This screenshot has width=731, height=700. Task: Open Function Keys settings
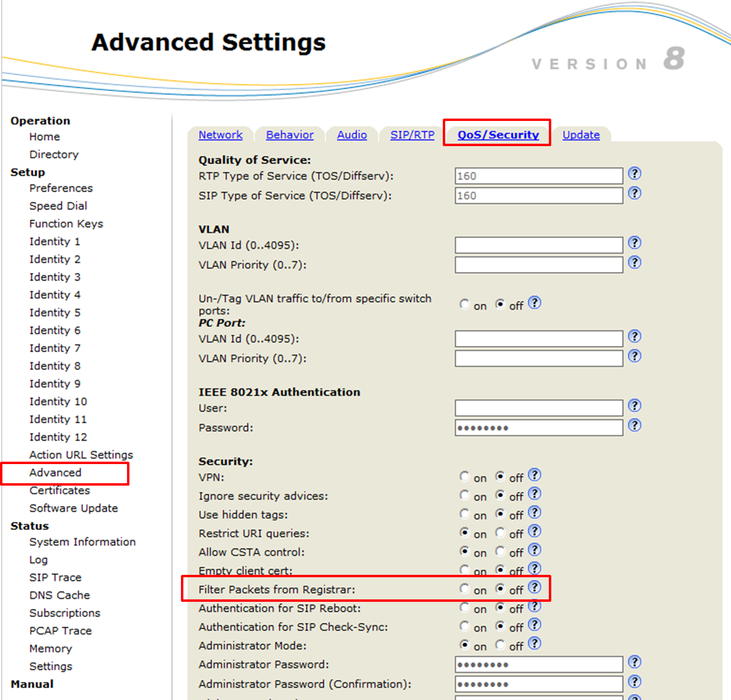(66, 223)
